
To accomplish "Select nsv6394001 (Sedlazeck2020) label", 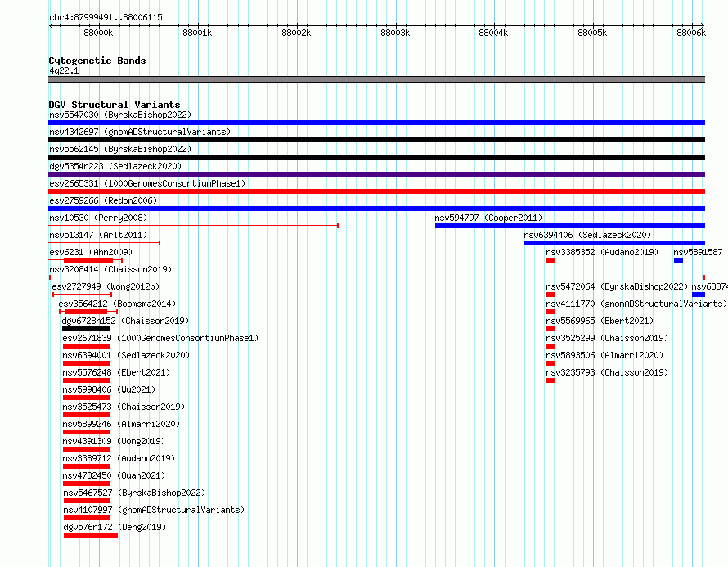I will point(126,355).
